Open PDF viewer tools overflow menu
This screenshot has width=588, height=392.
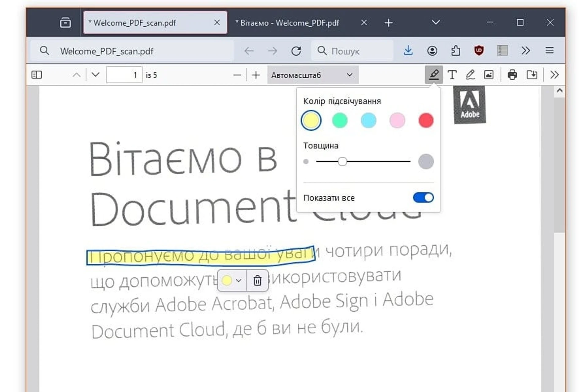(x=554, y=75)
